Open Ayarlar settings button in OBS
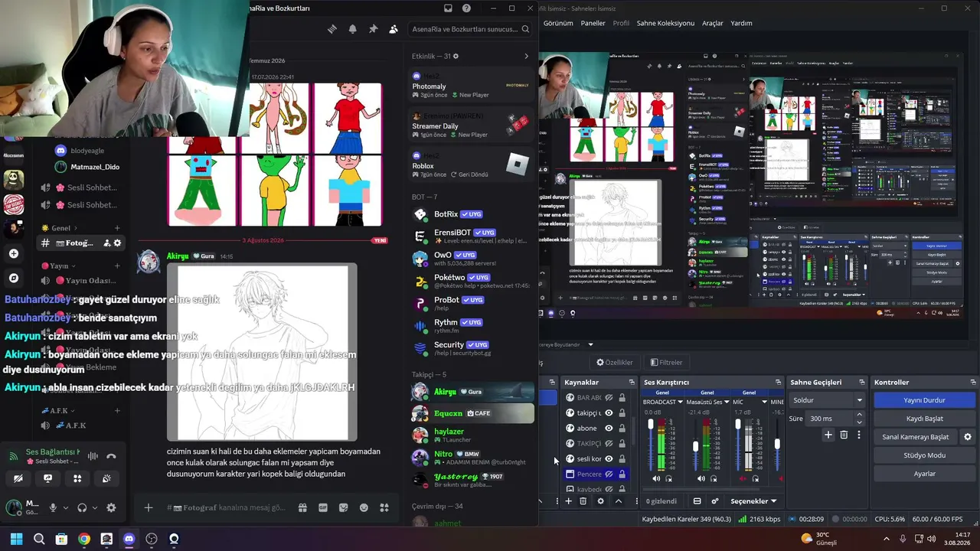The image size is (980, 551). click(924, 474)
